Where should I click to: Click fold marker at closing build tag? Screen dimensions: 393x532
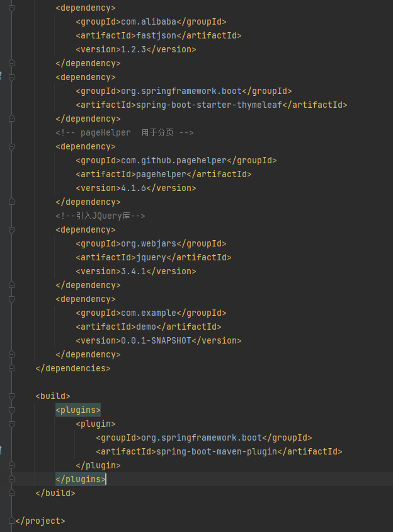[x=11, y=494]
